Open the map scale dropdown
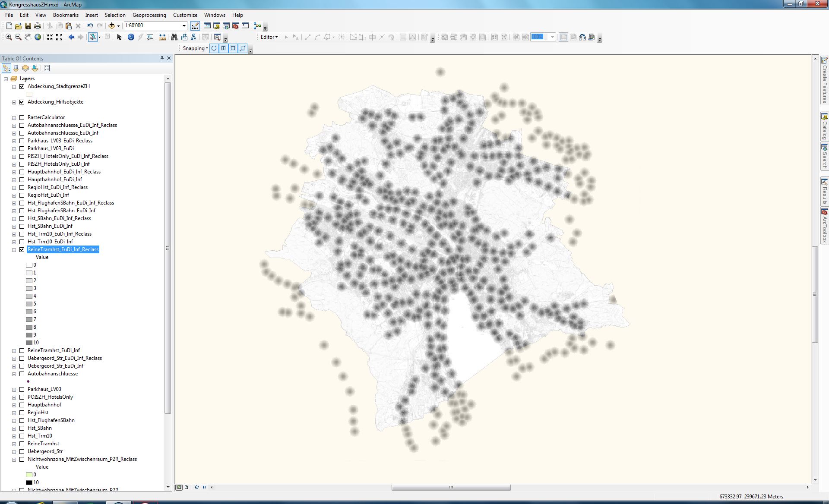Image resolution: width=829 pixels, height=504 pixels. coord(184,26)
